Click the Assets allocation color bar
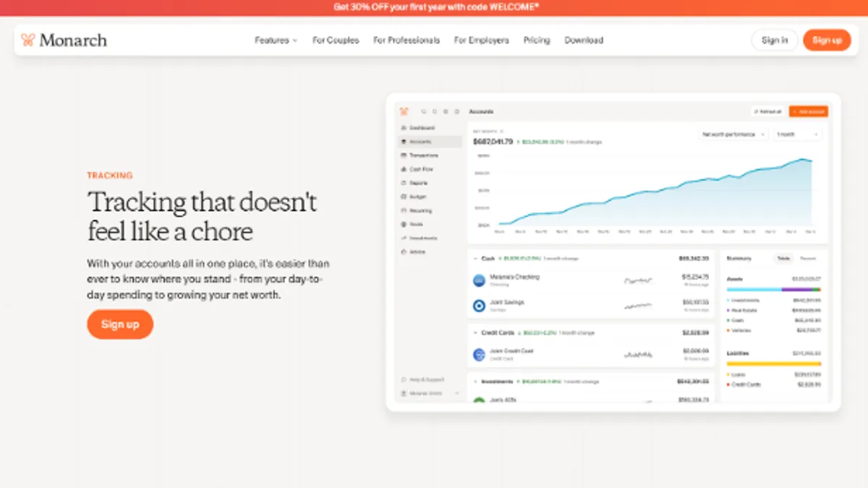This screenshot has width=868, height=488. tap(773, 289)
